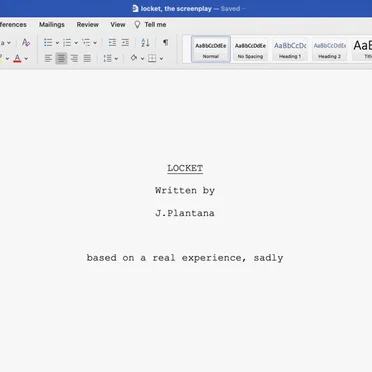This screenshot has width=372, height=372.
Task: Click the borders grid icon
Action: click(152, 58)
